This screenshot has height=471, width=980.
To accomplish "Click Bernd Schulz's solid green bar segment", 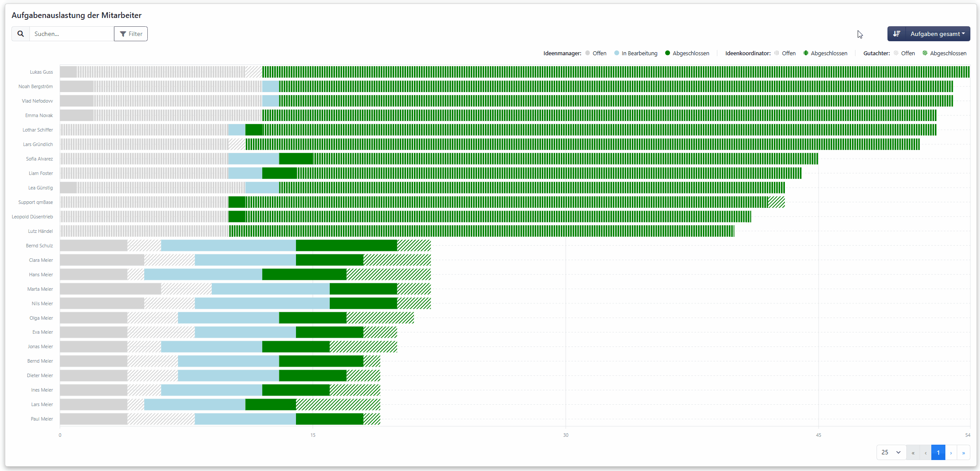I will pyautogui.click(x=346, y=246).
